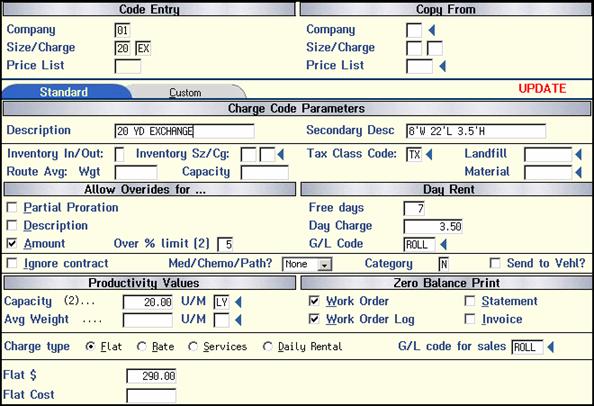The height and width of the screenshot is (406, 594).
Task: Click the Capacity U/M lookup arrow
Action: 238,302
